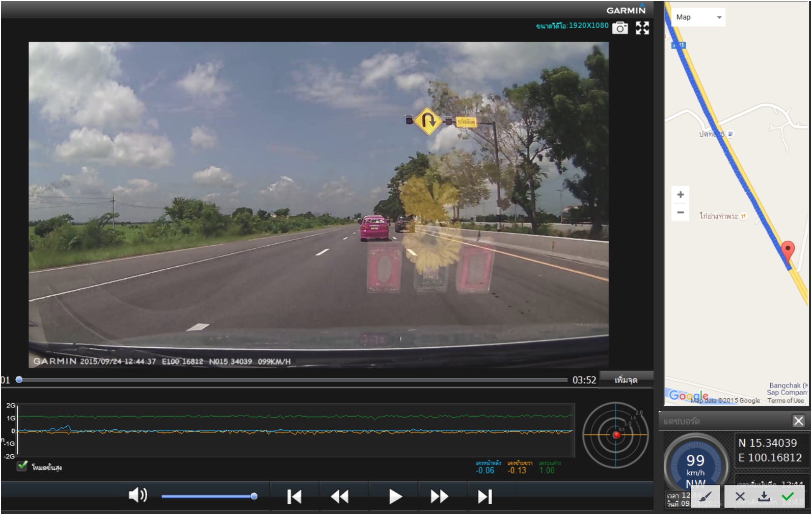This screenshot has width=812, height=515.
Task: Open the map Terms of Use link
Action: (x=786, y=401)
